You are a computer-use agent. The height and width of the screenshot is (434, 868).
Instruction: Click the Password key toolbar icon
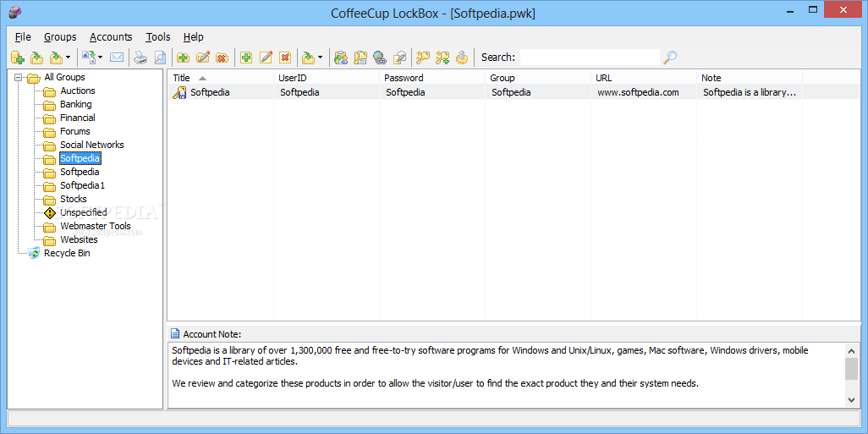click(424, 57)
